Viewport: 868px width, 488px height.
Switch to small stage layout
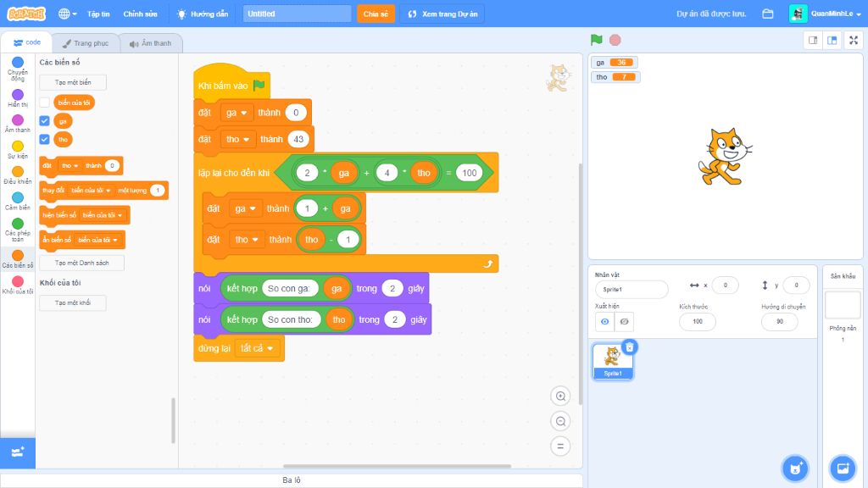(x=813, y=41)
